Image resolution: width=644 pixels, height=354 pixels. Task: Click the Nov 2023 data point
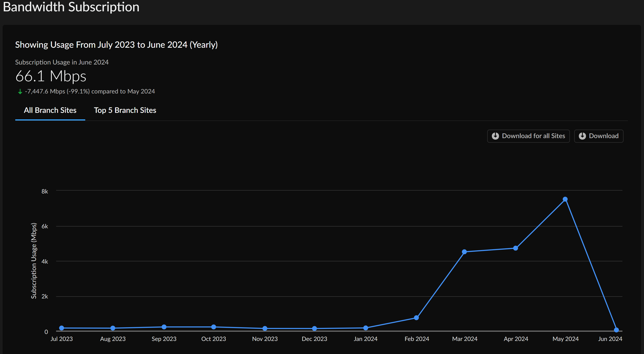coord(265,329)
